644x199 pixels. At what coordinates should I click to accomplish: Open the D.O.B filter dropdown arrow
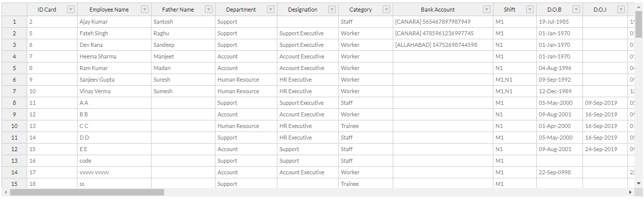pyautogui.click(x=576, y=10)
